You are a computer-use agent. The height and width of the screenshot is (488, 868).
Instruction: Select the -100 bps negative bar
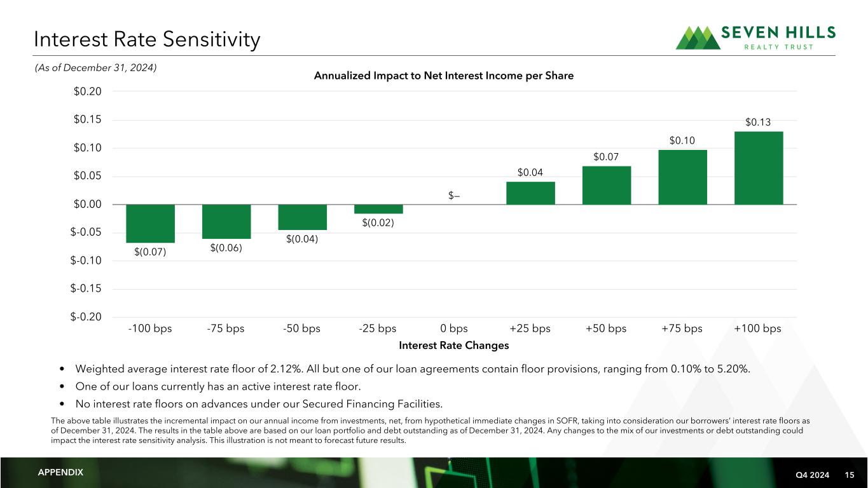[150, 223]
